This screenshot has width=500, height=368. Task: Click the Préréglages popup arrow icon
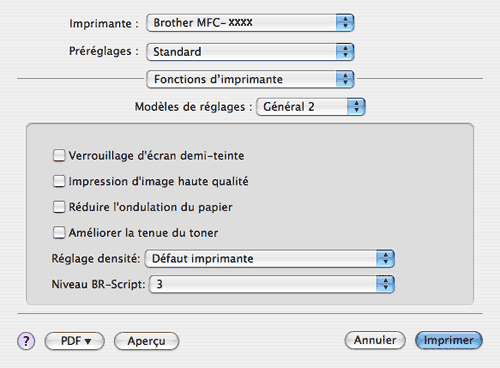345,52
